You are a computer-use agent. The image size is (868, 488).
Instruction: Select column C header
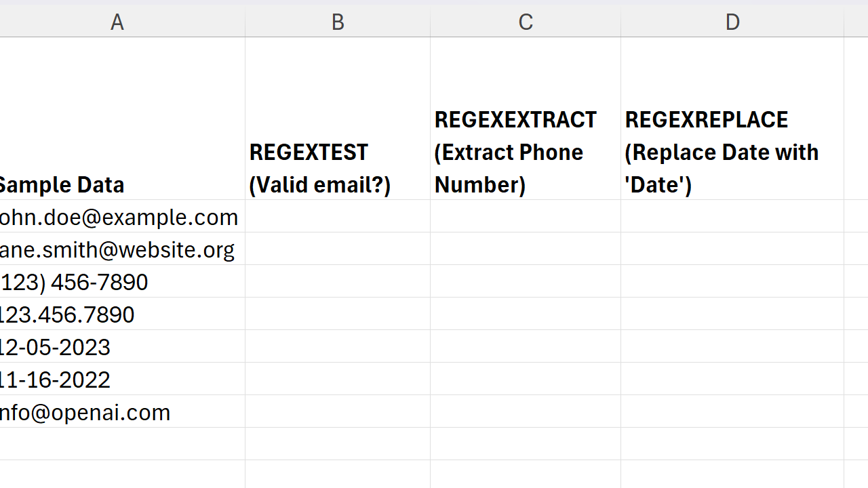[526, 22]
